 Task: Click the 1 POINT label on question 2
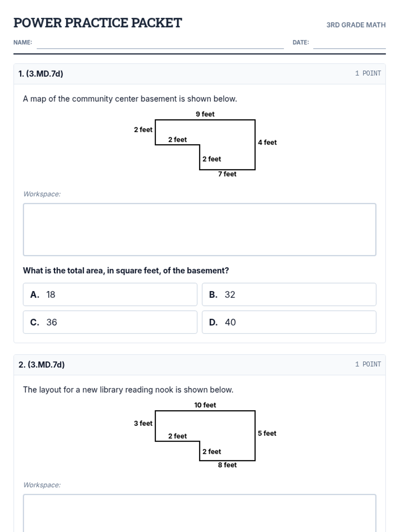tap(368, 364)
